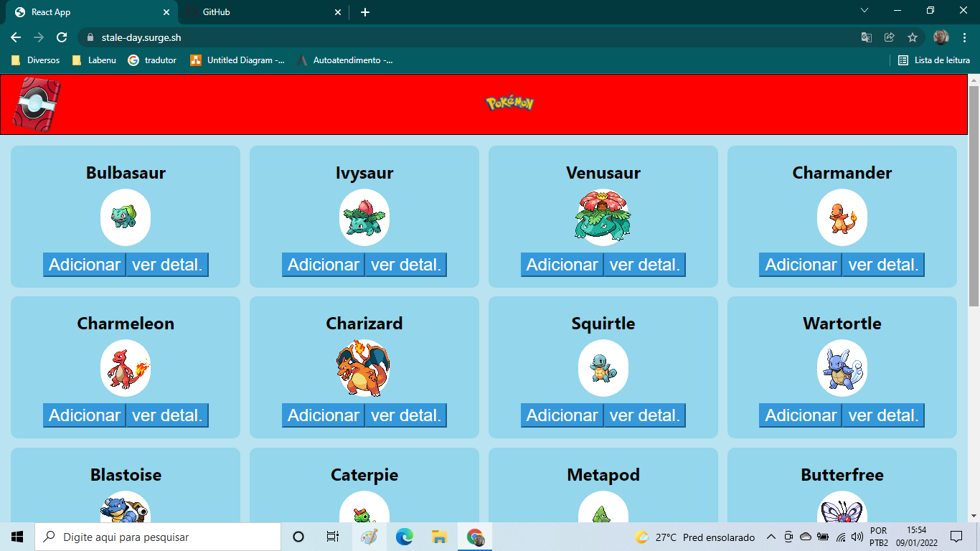Open Task View on the taskbar
The width and height of the screenshot is (980, 551).
point(333,537)
